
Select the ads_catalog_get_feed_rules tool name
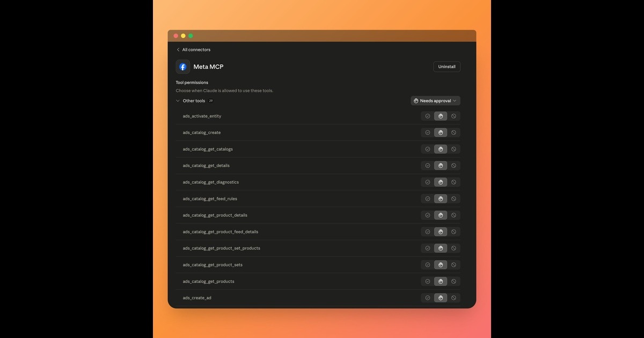210,199
